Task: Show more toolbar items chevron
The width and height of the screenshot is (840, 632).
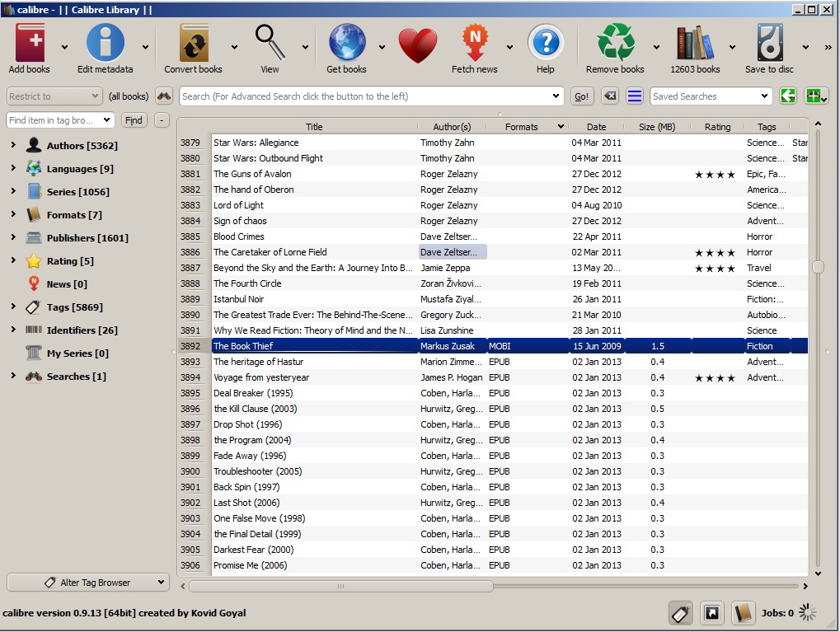Action: tap(828, 47)
